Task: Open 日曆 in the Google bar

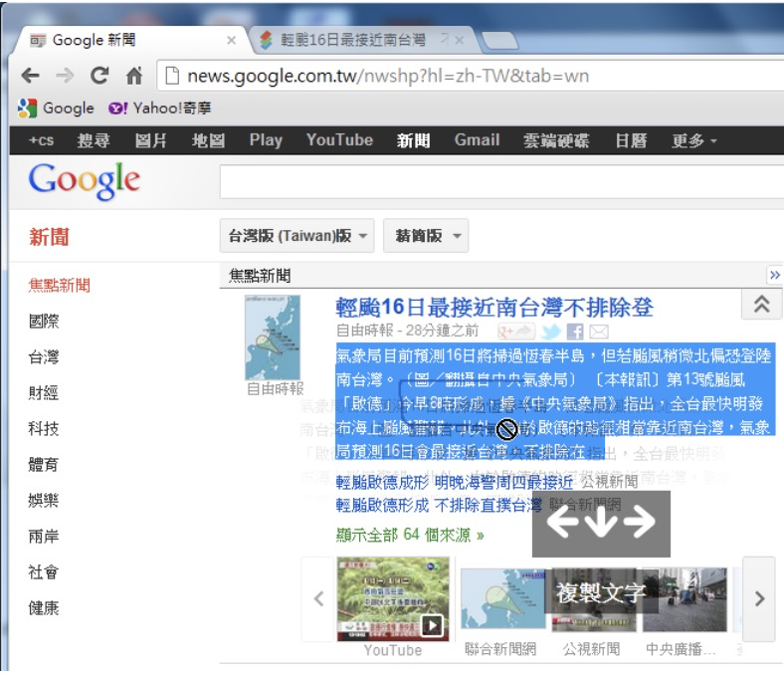Action: click(x=631, y=140)
